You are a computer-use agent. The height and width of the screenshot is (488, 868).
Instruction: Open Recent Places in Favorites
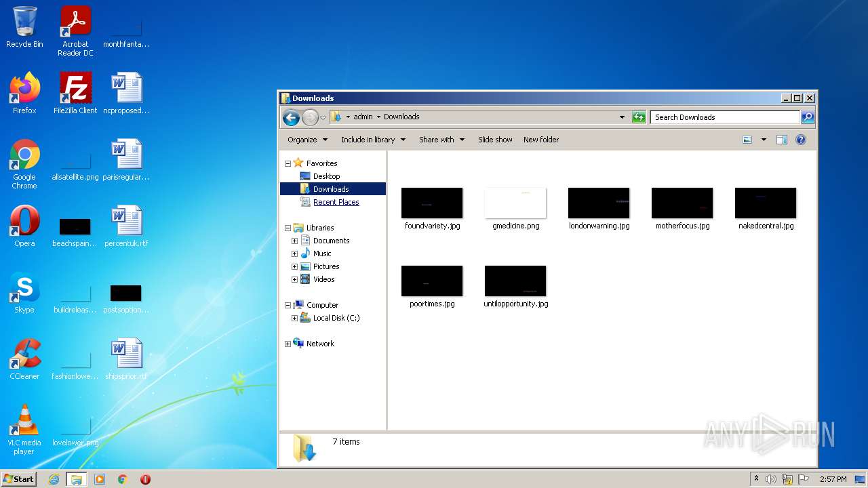click(x=336, y=202)
